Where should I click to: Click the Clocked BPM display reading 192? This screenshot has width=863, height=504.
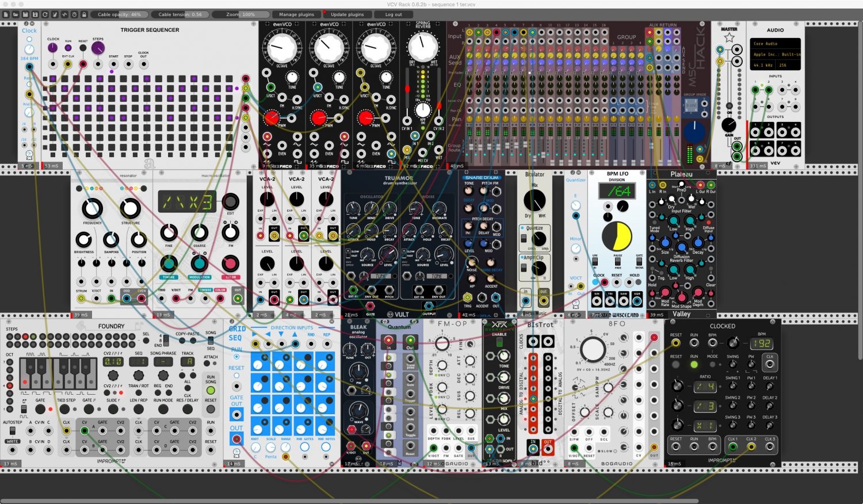point(761,343)
